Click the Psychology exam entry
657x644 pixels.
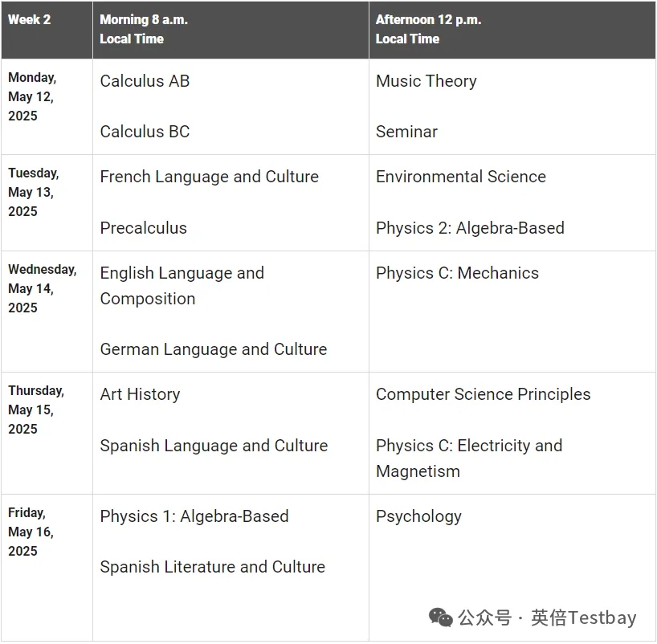418,516
